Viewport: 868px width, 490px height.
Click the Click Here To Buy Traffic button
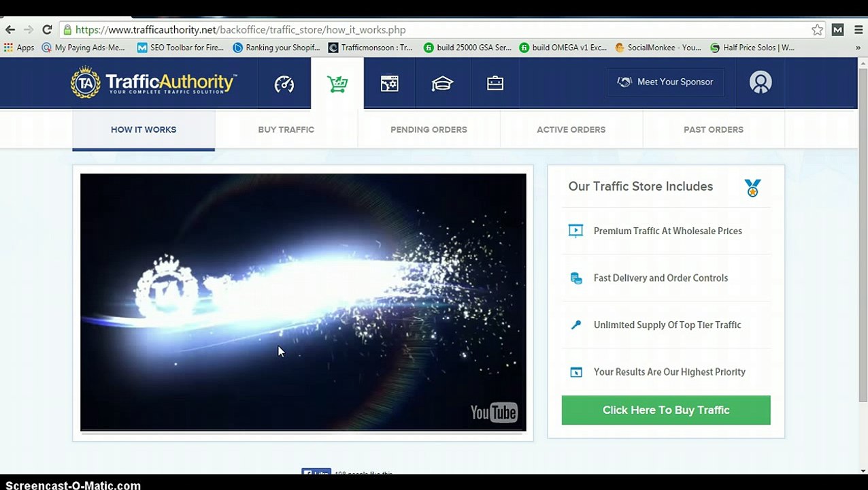pyautogui.click(x=666, y=410)
